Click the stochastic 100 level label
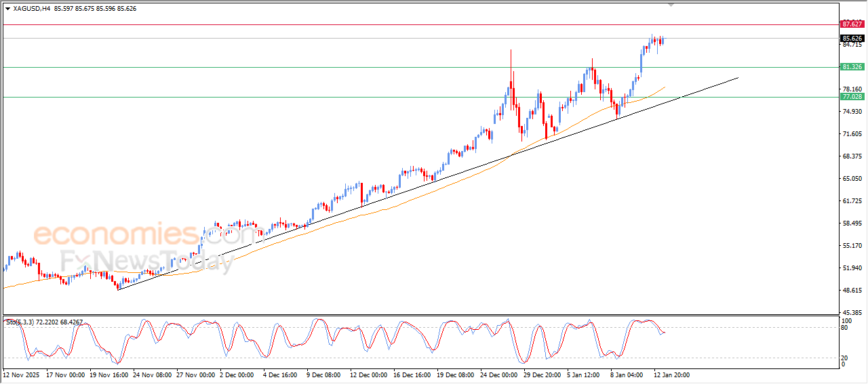868x384 pixels. click(846, 320)
